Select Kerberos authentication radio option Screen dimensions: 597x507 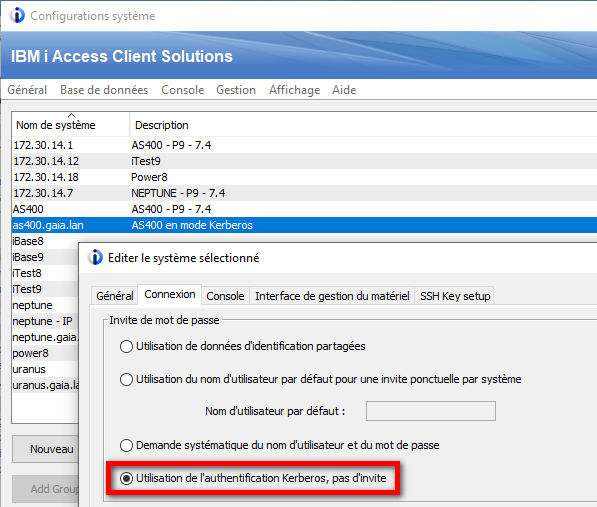126,478
